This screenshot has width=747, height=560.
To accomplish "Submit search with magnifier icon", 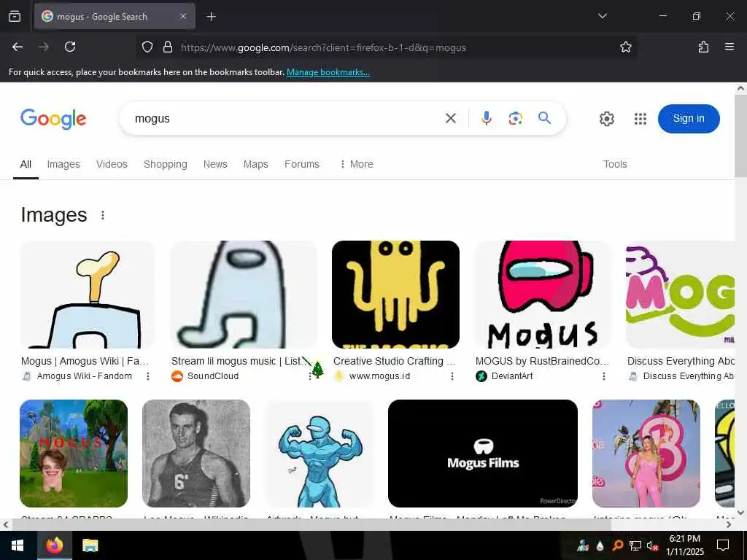I will 544,118.
